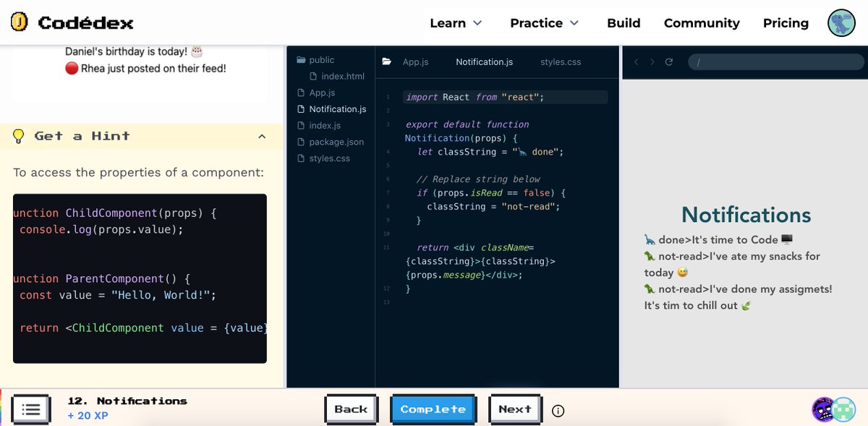Click the Complete button
868x426 pixels.
[x=433, y=409]
